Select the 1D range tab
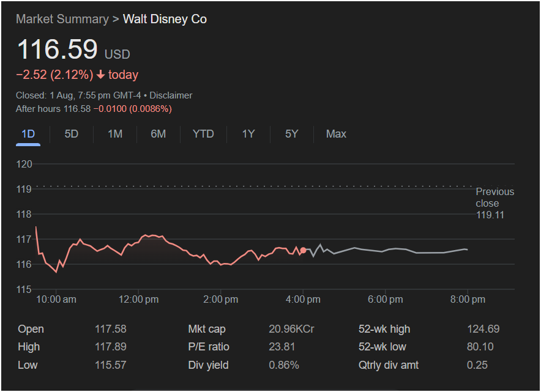Image resolution: width=541 pixels, height=392 pixels. tap(28, 134)
